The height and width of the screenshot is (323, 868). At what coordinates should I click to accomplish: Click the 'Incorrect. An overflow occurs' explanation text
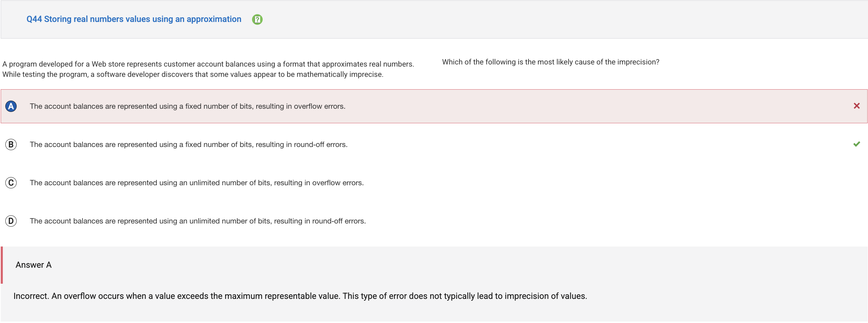300,296
